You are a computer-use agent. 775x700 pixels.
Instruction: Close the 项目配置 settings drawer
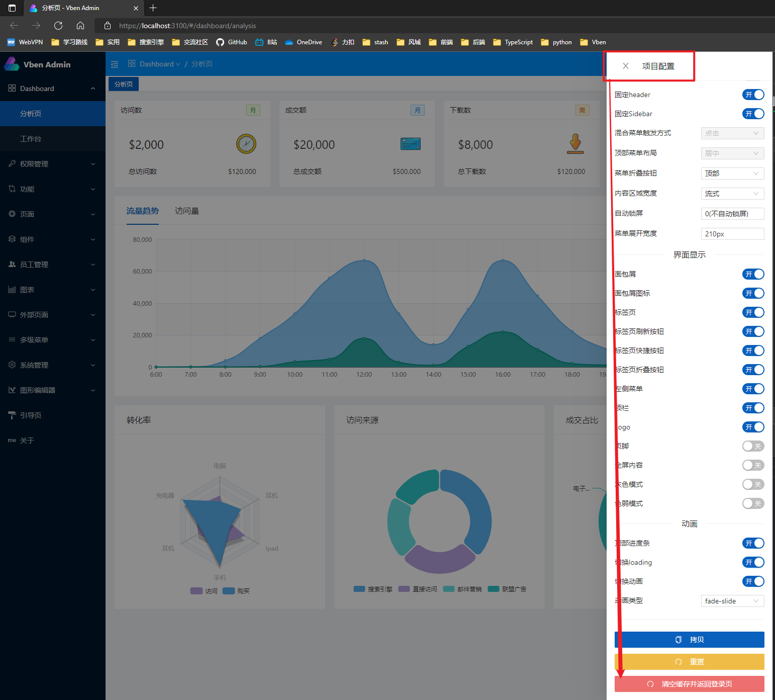pos(626,66)
